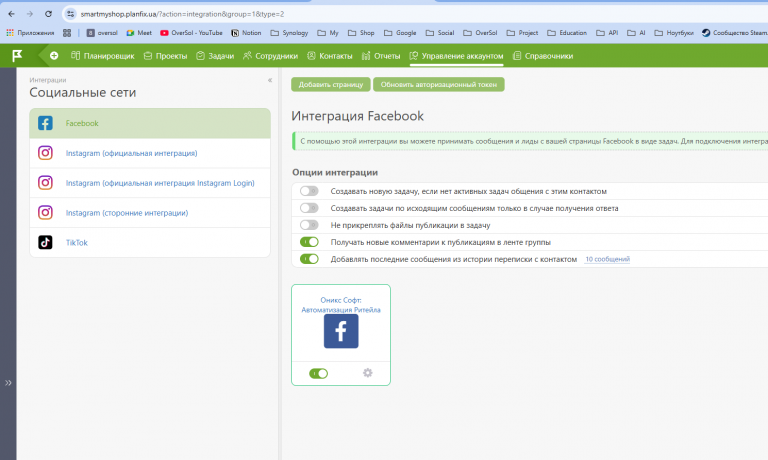Open the Social bookmark folder
The width and height of the screenshot is (768, 460).
click(440, 33)
